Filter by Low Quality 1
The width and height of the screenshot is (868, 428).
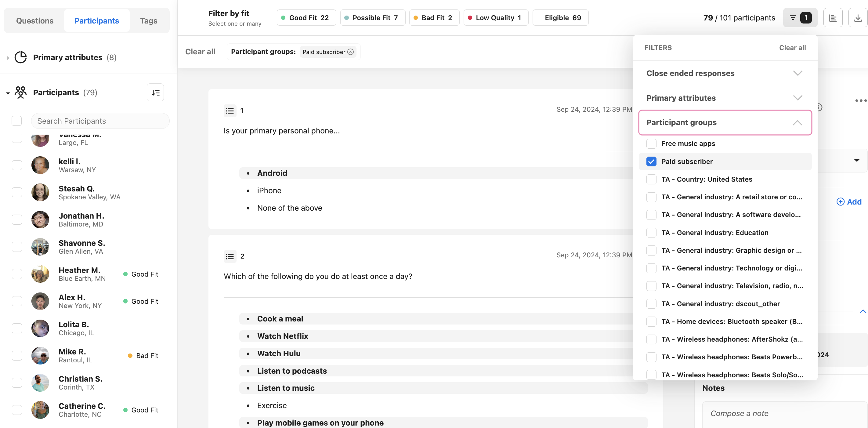[496, 17]
